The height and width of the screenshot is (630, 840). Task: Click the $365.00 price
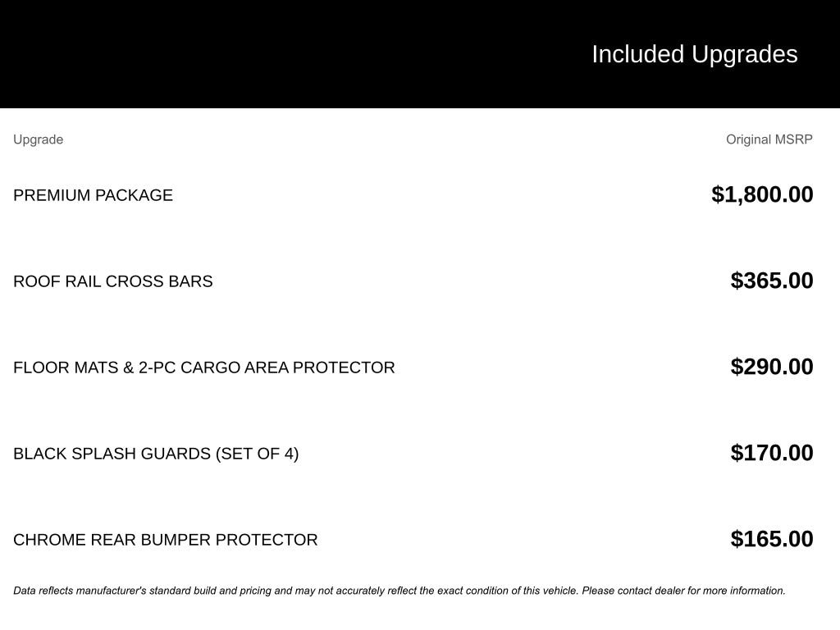[772, 281]
